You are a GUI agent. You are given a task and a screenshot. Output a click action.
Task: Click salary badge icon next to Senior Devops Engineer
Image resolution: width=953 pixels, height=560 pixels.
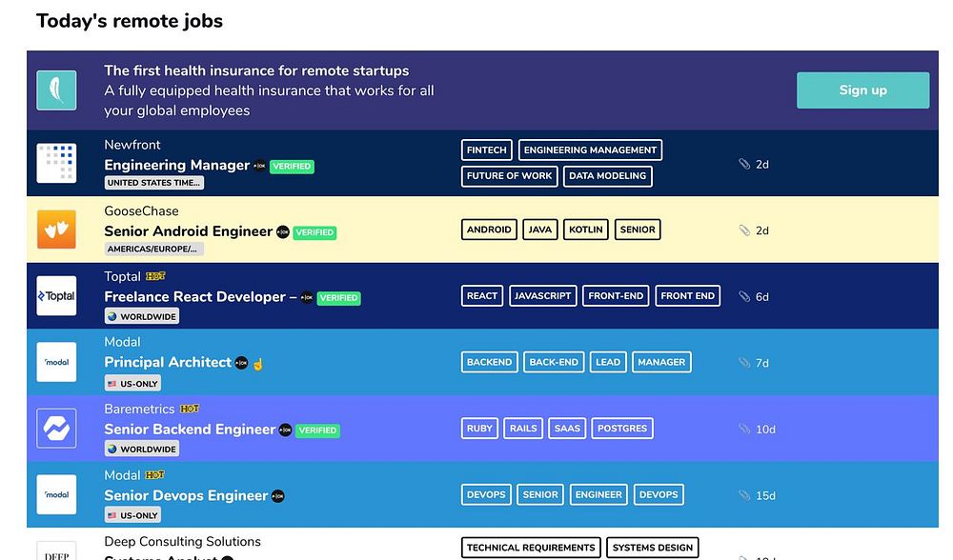pos(277,496)
